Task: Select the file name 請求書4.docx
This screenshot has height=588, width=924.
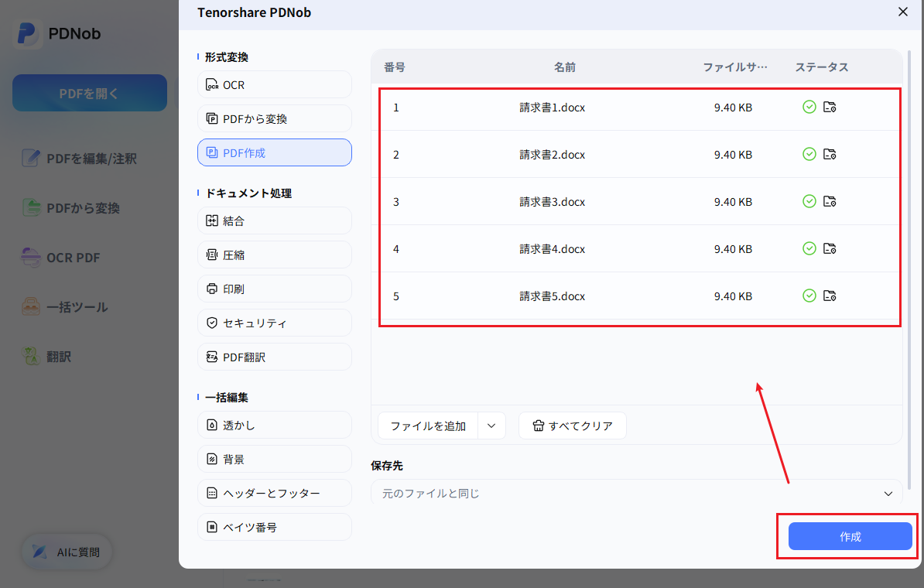Action: click(x=553, y=249)
